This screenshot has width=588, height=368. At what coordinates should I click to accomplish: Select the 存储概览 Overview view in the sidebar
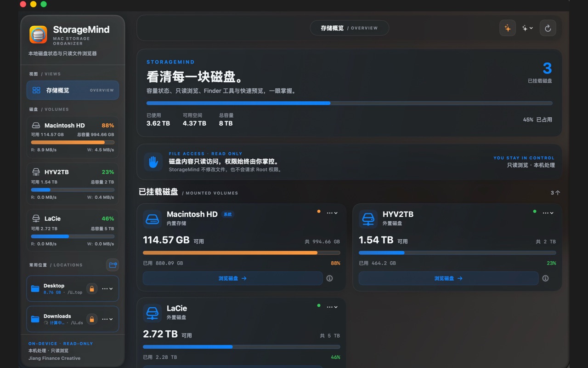click(x=73, y=90)
